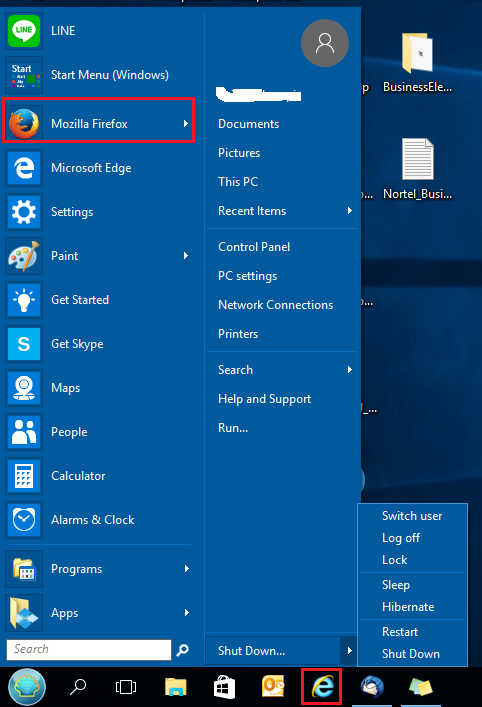This screenshot has height=707, width=482.
Task: Click the Get Started label
Action: 80,300
